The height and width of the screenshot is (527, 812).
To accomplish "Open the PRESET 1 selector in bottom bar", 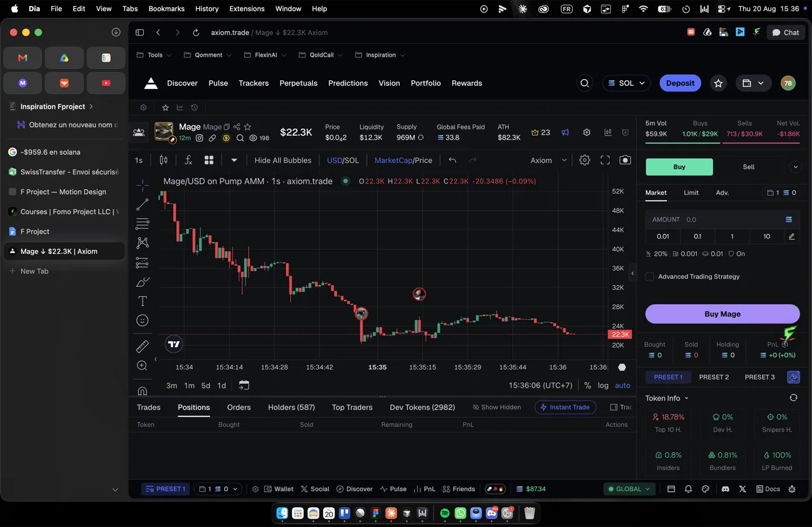I will coord(166,489).
